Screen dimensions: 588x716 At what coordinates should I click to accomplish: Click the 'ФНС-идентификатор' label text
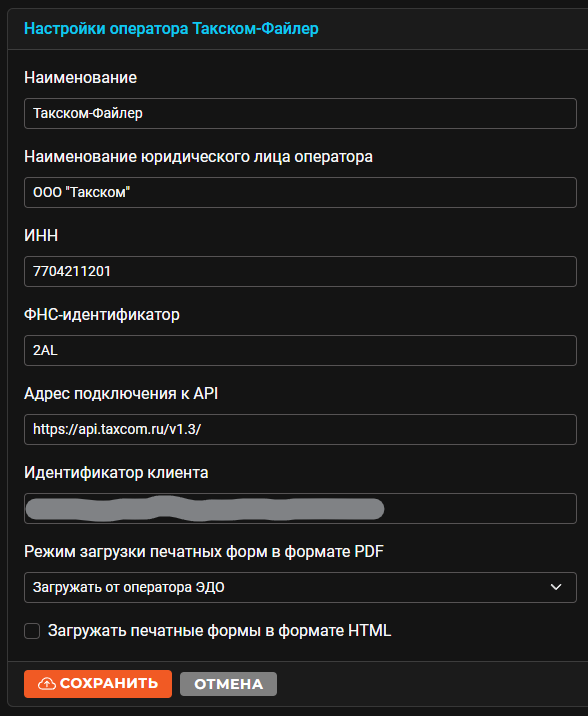[x=102, y=315]
